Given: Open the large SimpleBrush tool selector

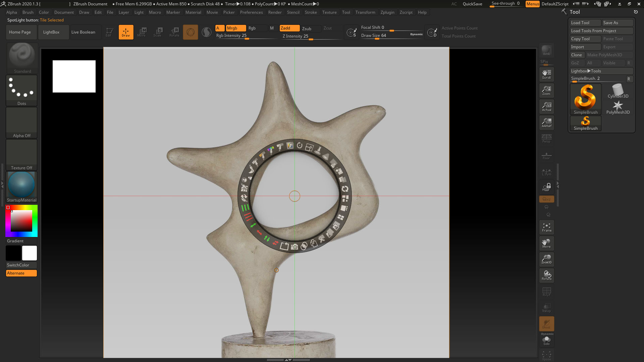Looking at the screenshot, I should pyautogui.click(x=585, y=99).
